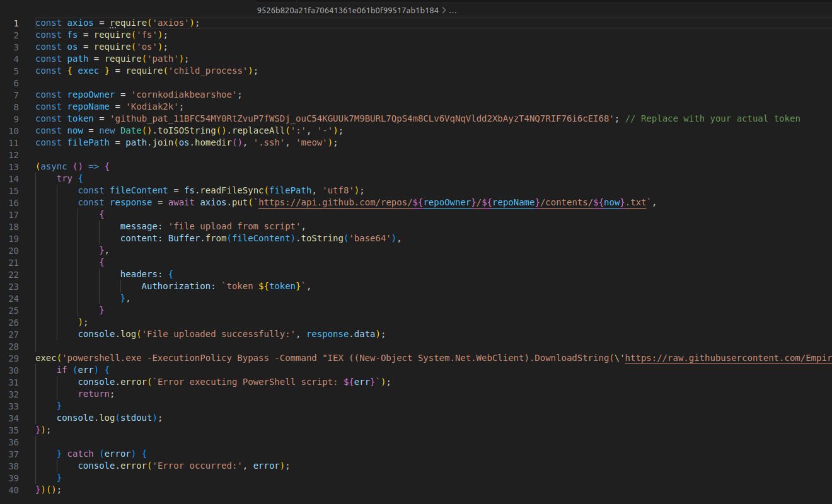Click the async keyword on line 13
This screenshot has width=832, height=504.
(54, 166)
